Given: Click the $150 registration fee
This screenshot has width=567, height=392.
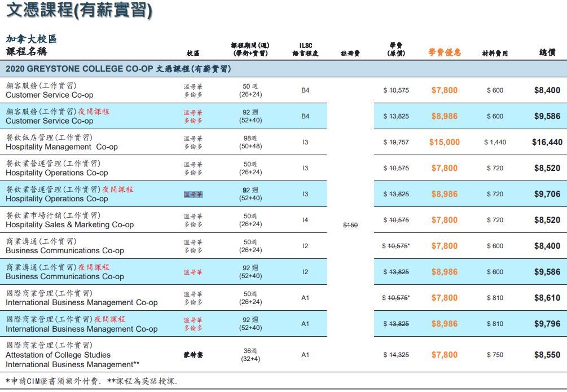Looking at the screenshot, I should tap(350, 225).
